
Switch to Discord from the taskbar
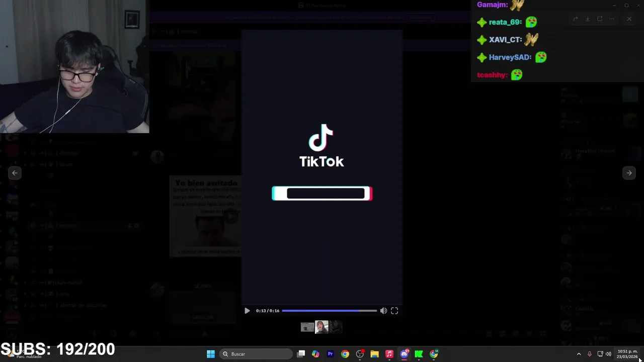tap(404, 354)
